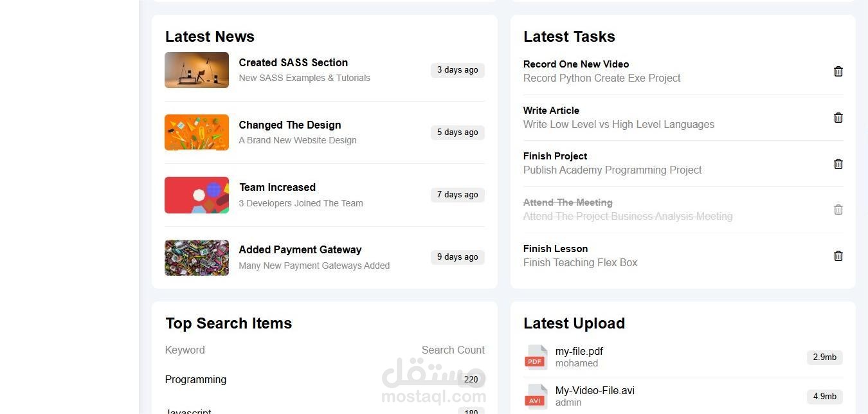Click the Top Search Items heading
This screenshot has height=414, width=868.
(228, 323)
